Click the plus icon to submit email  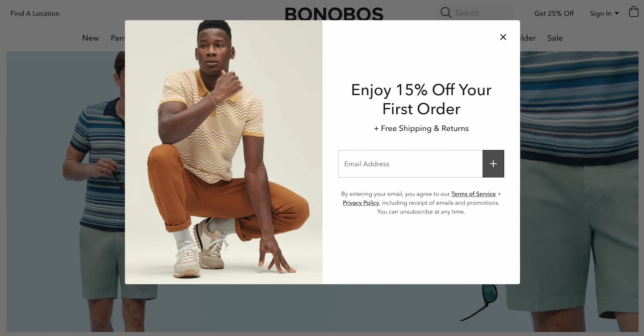pyautogui.click(x=493, y=163)
